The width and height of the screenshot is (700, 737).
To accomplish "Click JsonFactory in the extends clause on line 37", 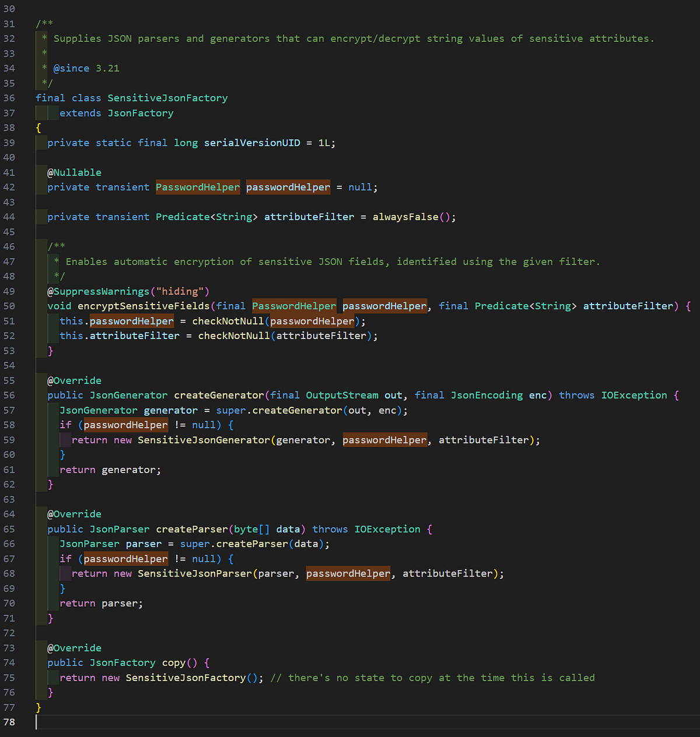I will point(141,113).
